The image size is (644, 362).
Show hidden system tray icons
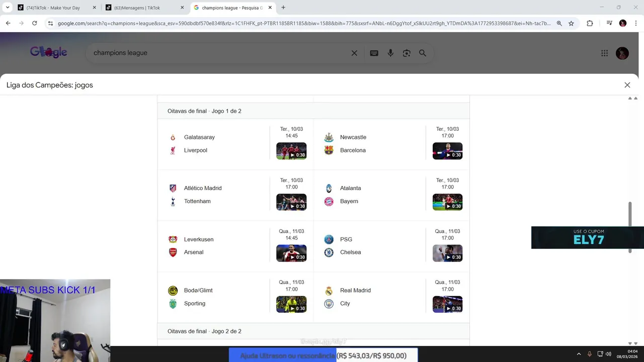[579, 354]
